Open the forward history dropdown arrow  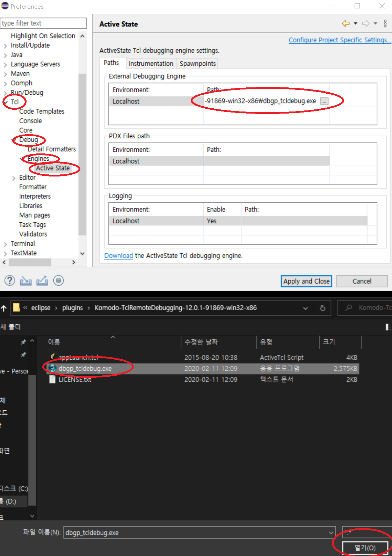click(376, 23)
